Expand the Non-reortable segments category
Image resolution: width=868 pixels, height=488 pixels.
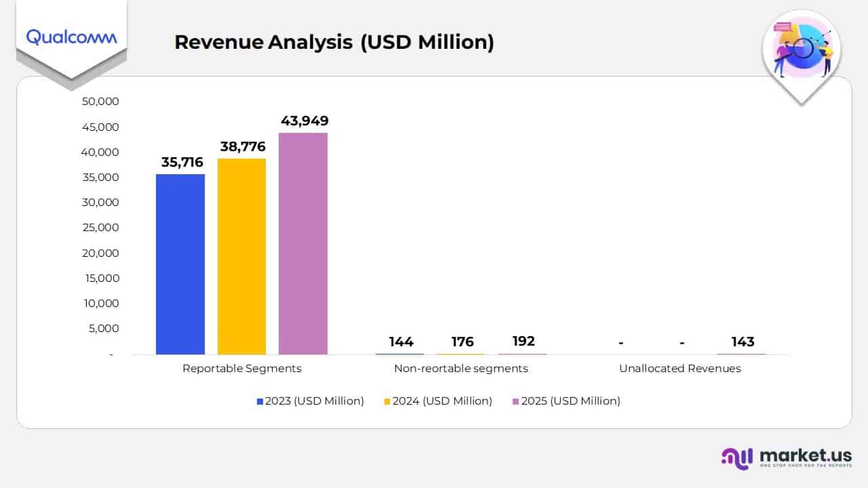pos(461,368)
